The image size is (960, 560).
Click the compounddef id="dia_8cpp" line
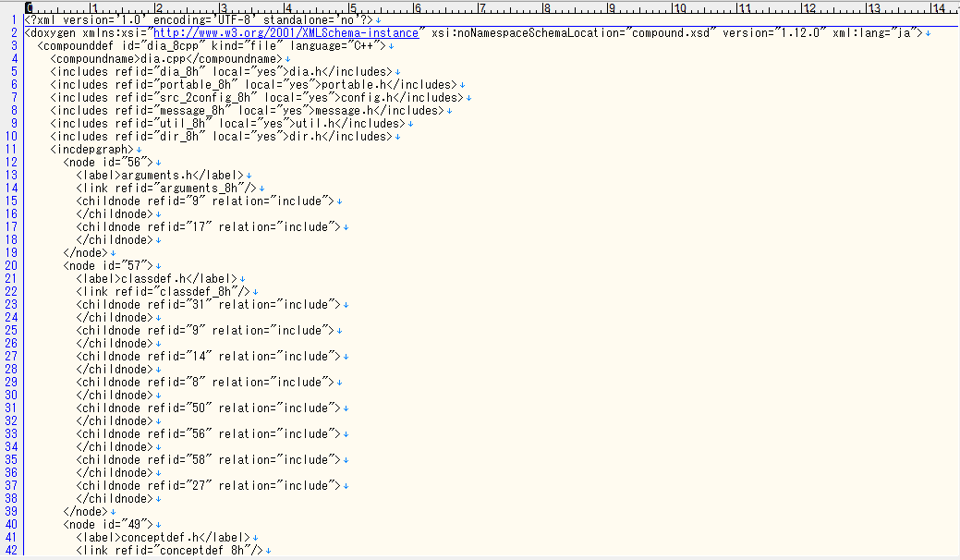point(212,46)
